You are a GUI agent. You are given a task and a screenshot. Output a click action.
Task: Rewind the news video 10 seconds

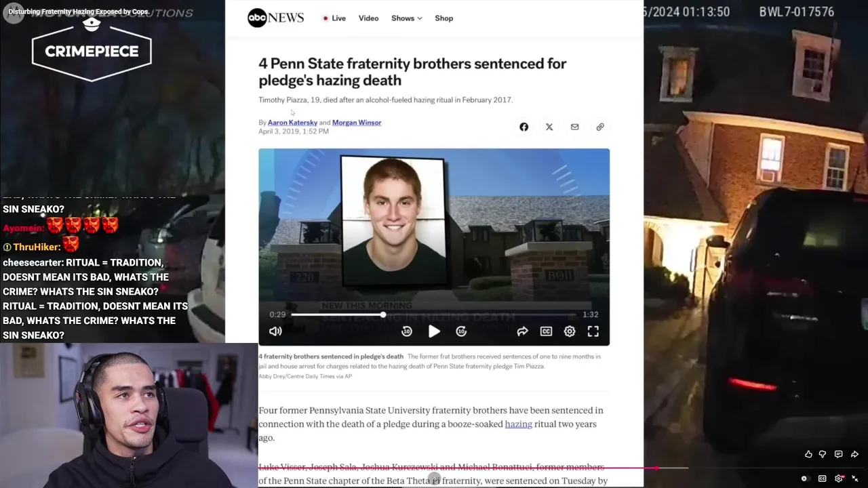click(406, 331)
